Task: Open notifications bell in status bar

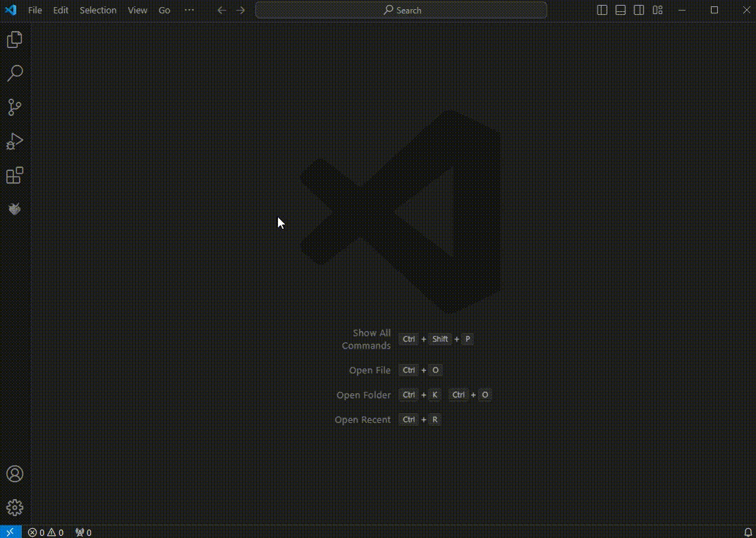Action: (748, 532)
